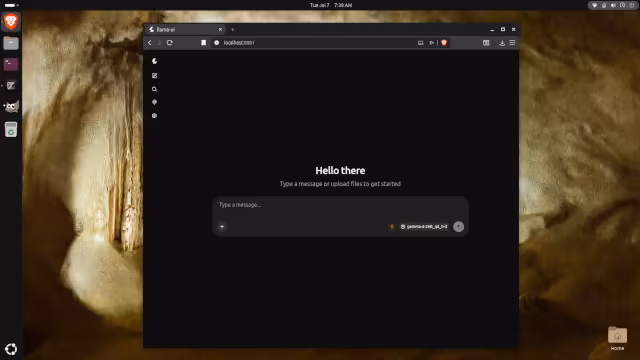Open system status menu in top-right corner
Viewport: 640px width, 360px height.
coord(613,5)
